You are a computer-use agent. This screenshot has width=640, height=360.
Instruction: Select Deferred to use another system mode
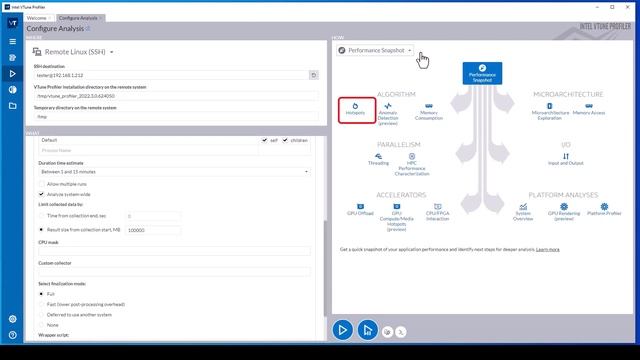point(41,315)
